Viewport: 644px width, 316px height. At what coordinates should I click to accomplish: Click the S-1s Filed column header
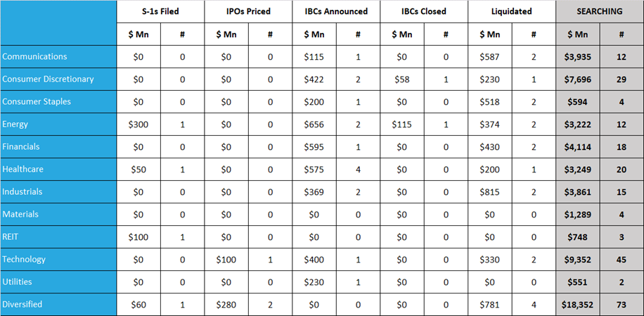coord(160,12)
